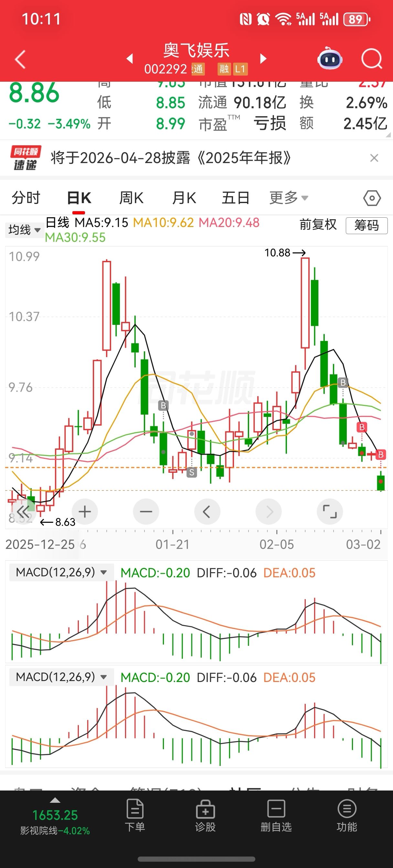The image size is (393, 868).
Task: Tap the 通 connect badge
Action: 198,69
